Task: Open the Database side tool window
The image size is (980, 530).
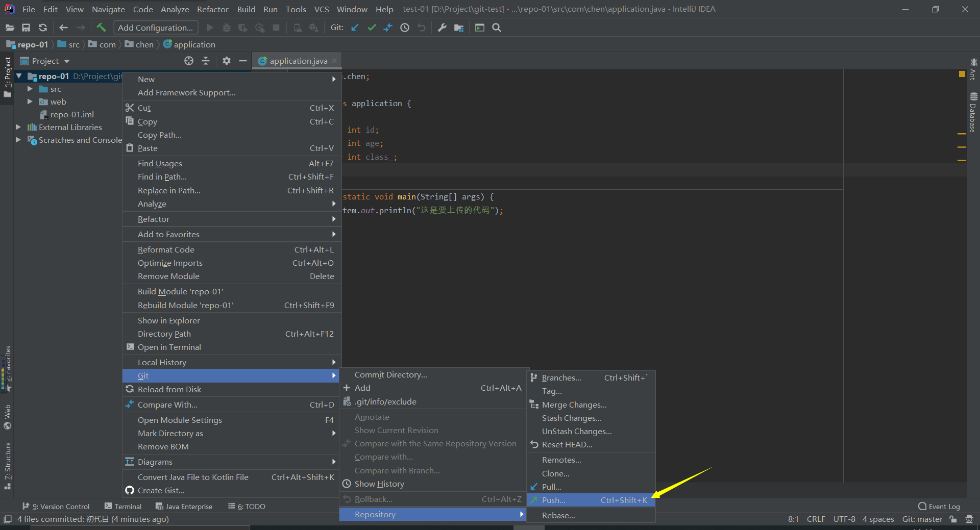Action: coord(973,112)
